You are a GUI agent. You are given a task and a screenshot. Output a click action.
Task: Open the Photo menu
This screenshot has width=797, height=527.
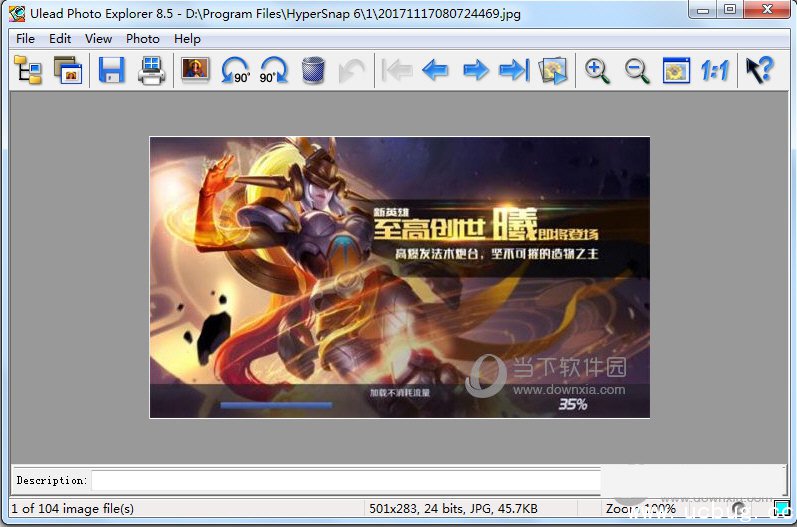point(142,38)
